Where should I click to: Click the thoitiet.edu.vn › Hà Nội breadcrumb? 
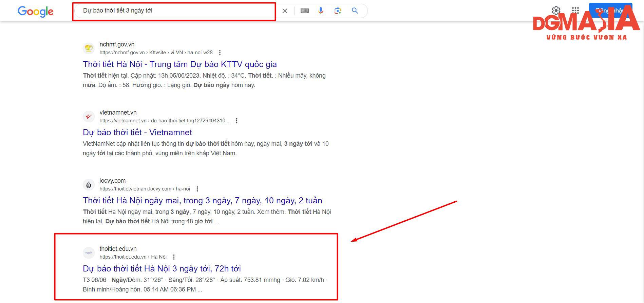coord(133,257)
